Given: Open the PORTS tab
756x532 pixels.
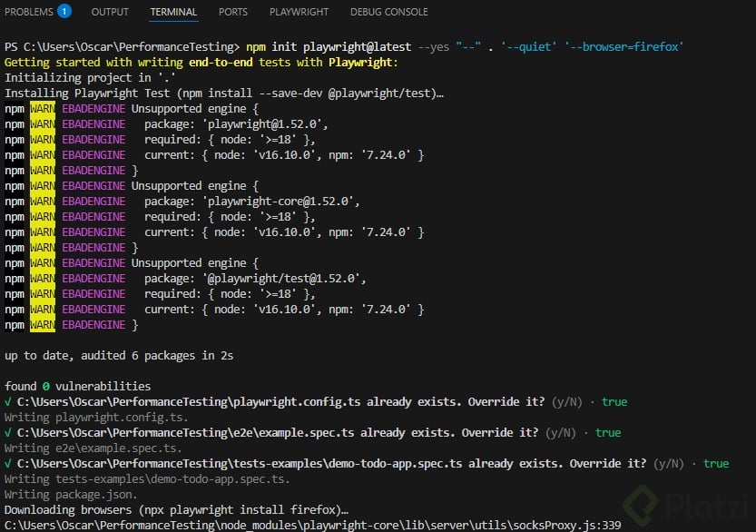Looking at the screenshot, I should tap(233, 12).
